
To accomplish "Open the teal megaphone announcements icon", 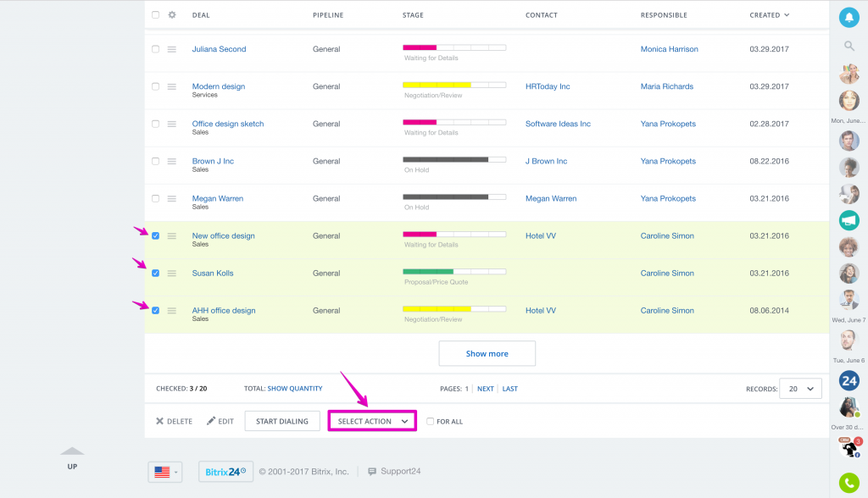I will point(849,221).
